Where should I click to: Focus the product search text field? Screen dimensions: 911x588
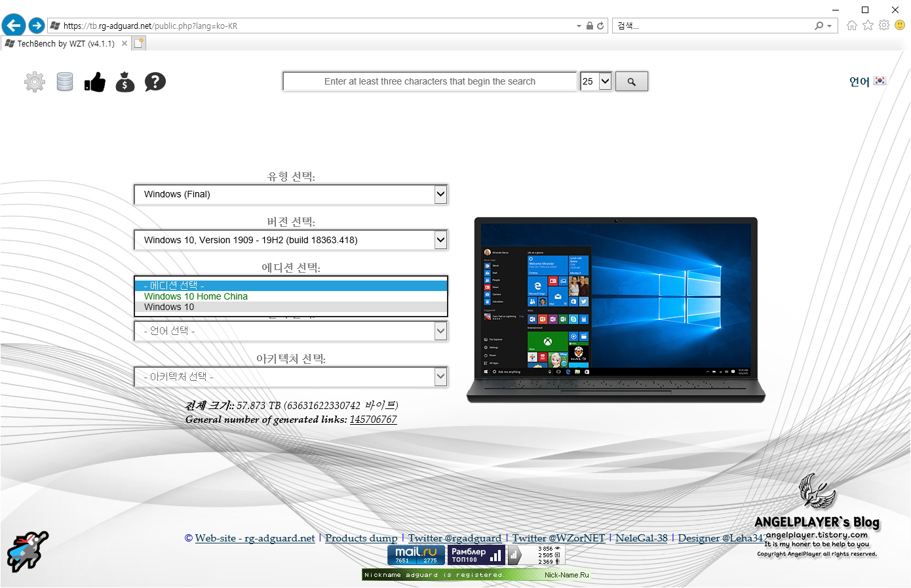pos(430,81)
